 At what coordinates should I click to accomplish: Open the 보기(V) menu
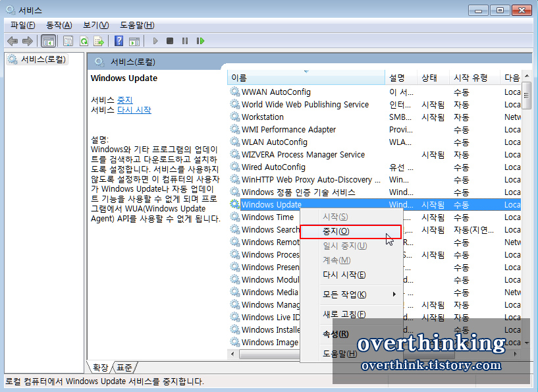[x=95, y=25]
